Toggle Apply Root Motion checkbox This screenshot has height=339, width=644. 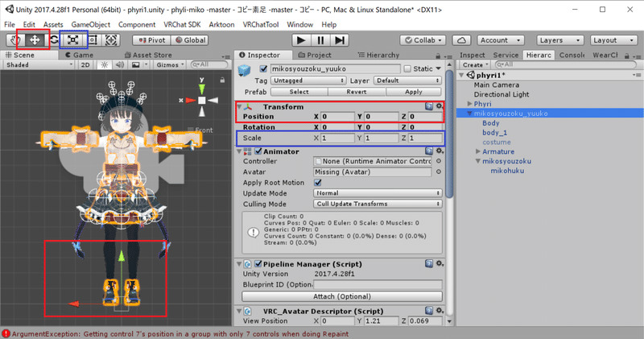coord(317,183)
